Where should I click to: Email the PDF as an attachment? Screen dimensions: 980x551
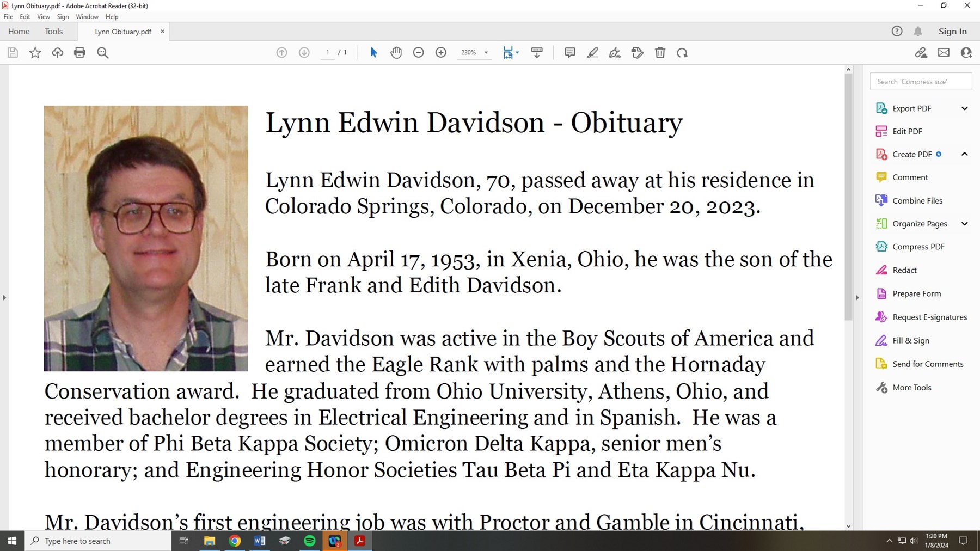945,52
